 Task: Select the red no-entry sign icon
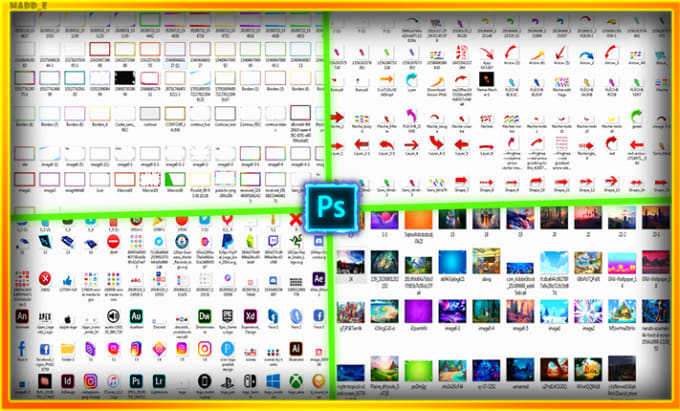point(113,241)
